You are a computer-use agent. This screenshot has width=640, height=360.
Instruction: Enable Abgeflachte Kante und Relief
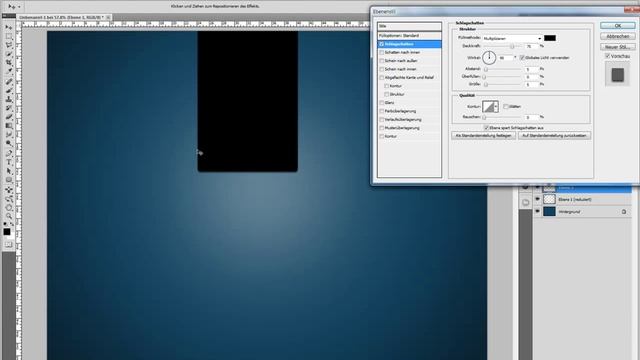(x=382, y=78)
